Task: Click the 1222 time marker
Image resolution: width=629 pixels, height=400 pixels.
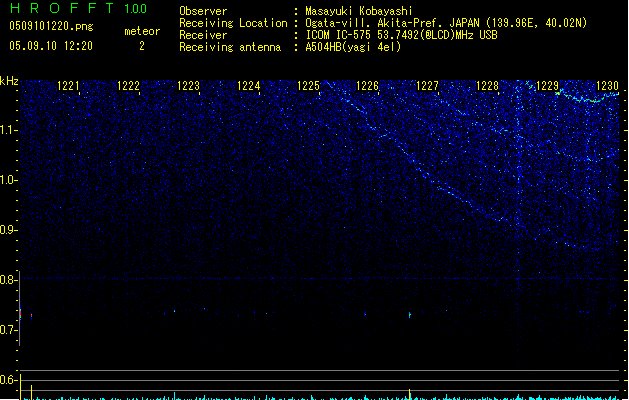Action: pyautogui.click(x=128, y=86)
